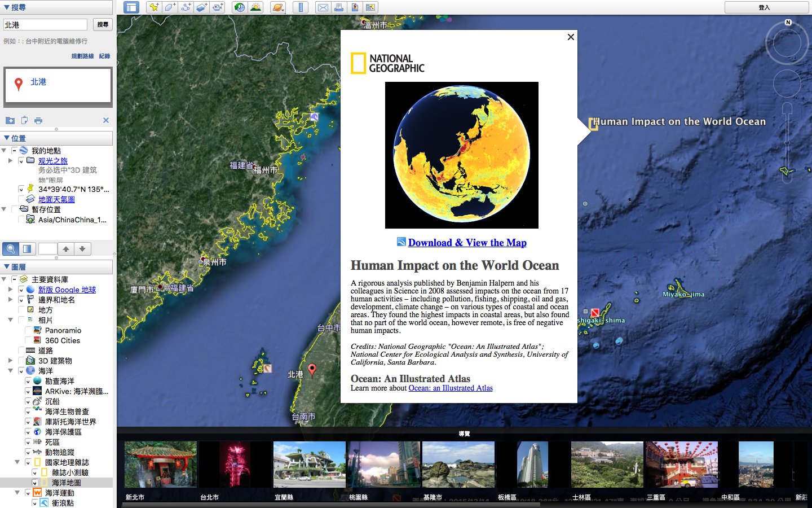Clear search results with X icon
Viewport: 812px width, 508px height.
click(x=106, y=120)
